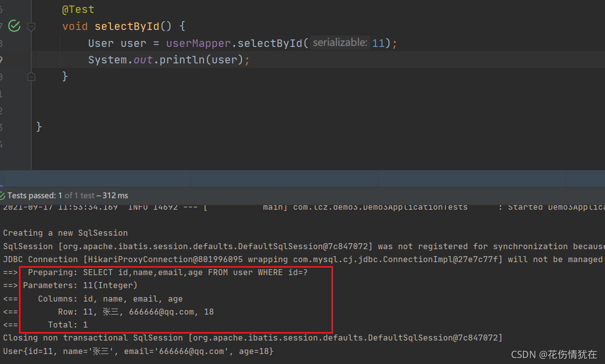The image size is (605, 364).
Task: Click the @Test annotation
Action: coord(78,9)
